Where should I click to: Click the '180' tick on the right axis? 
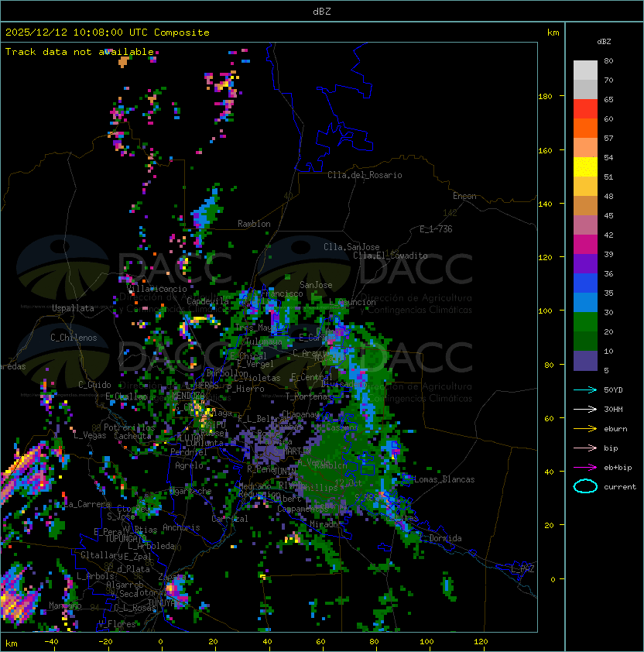(545, 97)
